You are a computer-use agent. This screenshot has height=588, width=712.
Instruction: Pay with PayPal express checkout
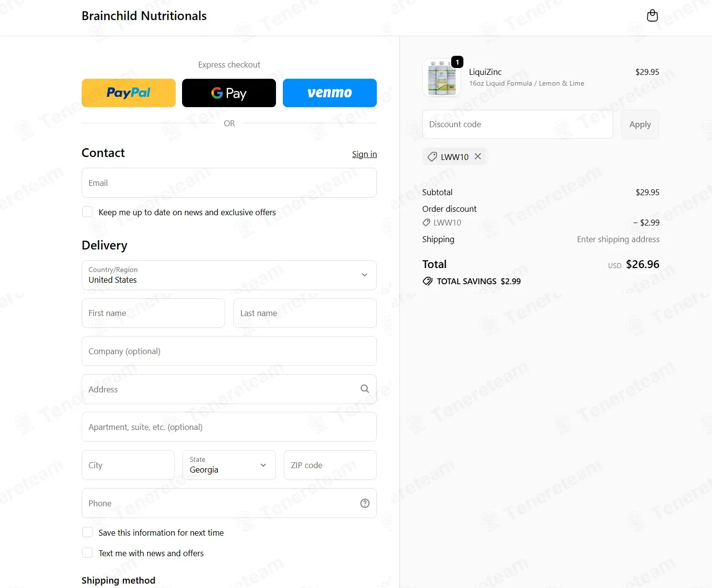(x=129, y=93)
